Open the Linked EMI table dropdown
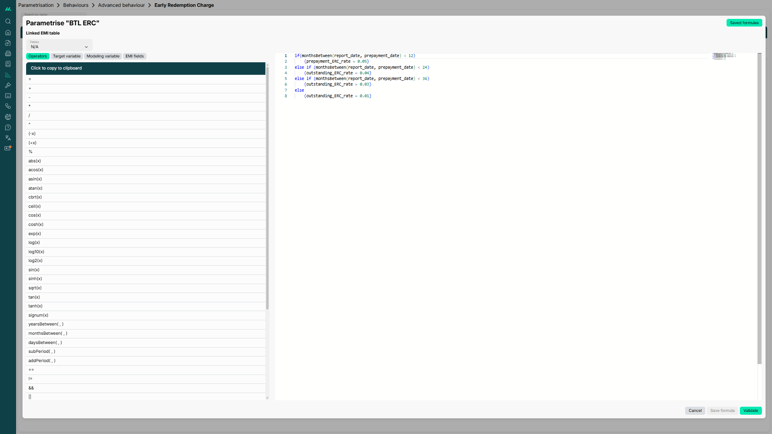The width and height of the screenshot is (772, 434). (59, 45)
